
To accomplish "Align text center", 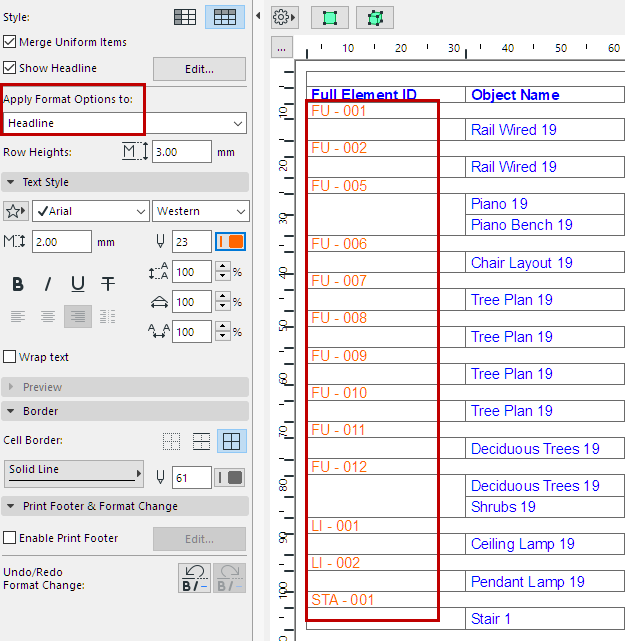I will [48, 316].
